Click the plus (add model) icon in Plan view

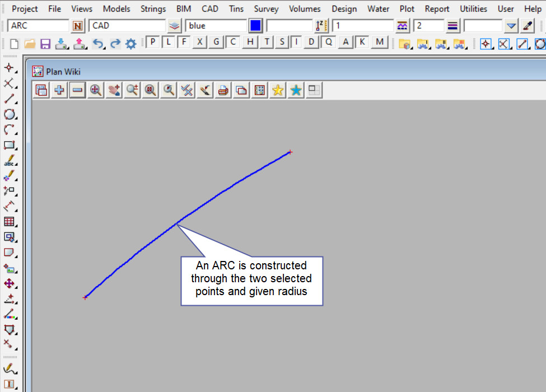pos(59,90)
